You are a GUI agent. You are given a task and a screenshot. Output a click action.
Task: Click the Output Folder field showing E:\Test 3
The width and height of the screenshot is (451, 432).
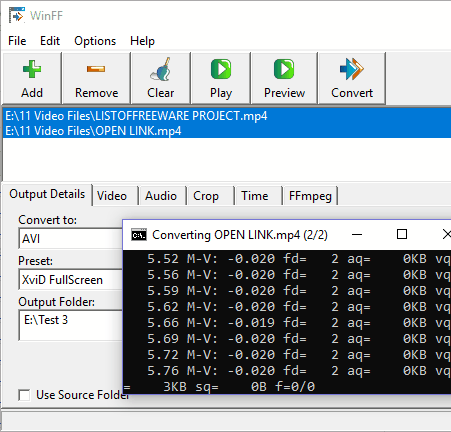tap(71, 325)
